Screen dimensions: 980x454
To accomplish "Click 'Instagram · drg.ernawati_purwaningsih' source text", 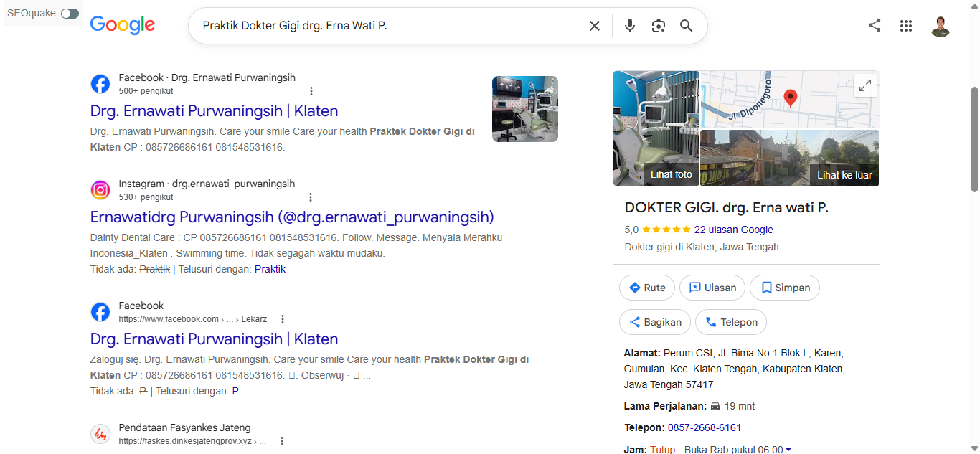I will [207, 184].
